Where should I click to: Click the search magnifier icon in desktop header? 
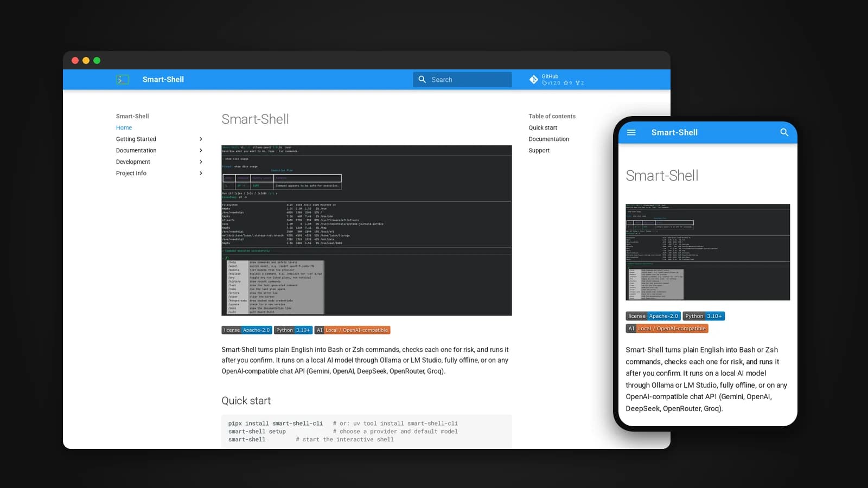point(422,79)
